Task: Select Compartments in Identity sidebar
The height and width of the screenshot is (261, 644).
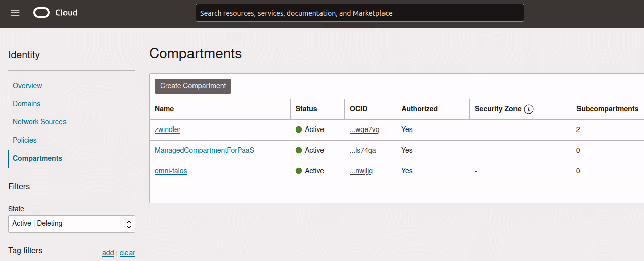Action: (38, 158)
